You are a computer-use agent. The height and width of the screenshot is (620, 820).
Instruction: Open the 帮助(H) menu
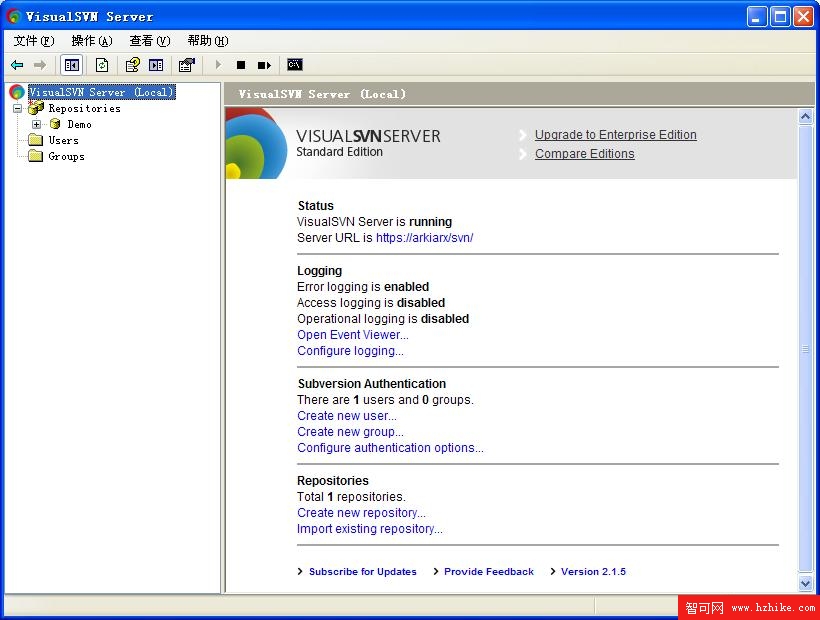208,41
